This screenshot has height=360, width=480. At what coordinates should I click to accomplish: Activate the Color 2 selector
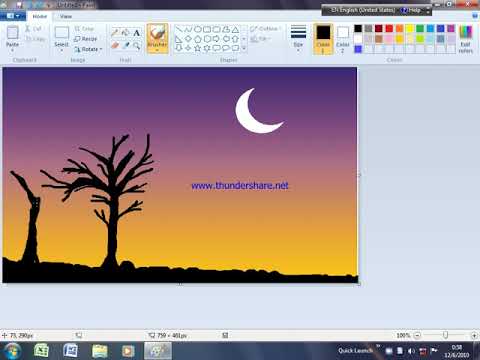pos(343,39)
